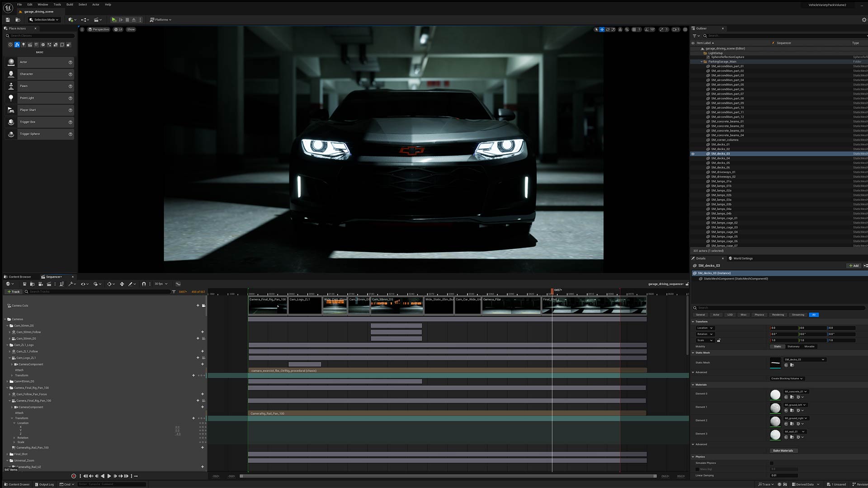This screenshot has width=868, height=488.
Task: Click the Cam_Logo_ZL1 camera cut thumbnail
Action: point(305,305)
